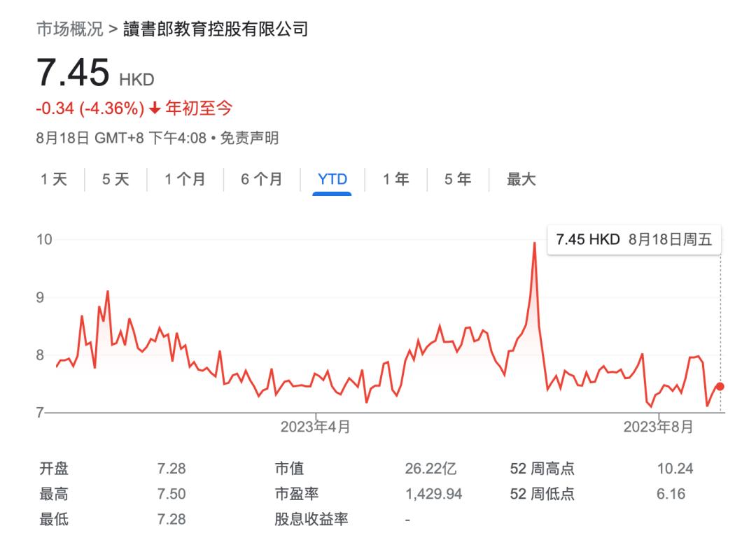Image resolution: width=756 pixels, height=547 pixels.
Task: Click the 市盈率 value 1,429.94
Action: pos(434,494)
